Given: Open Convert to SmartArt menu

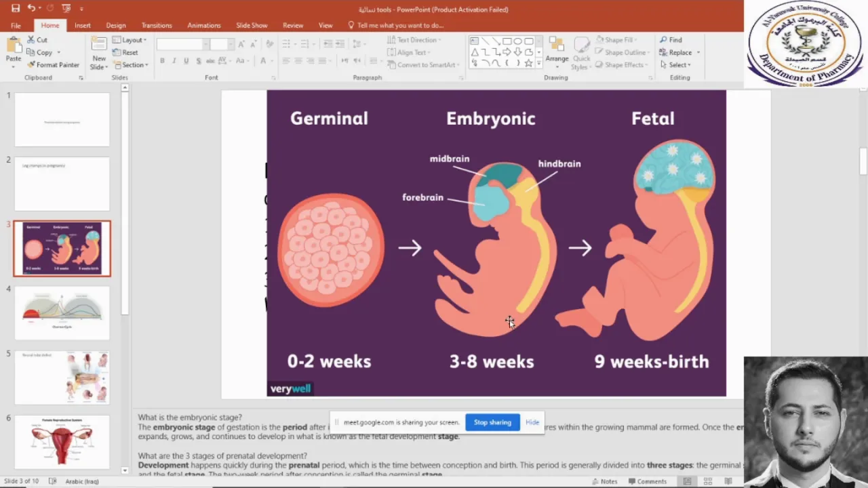Looking at the screenshot, I should (424, 65).
